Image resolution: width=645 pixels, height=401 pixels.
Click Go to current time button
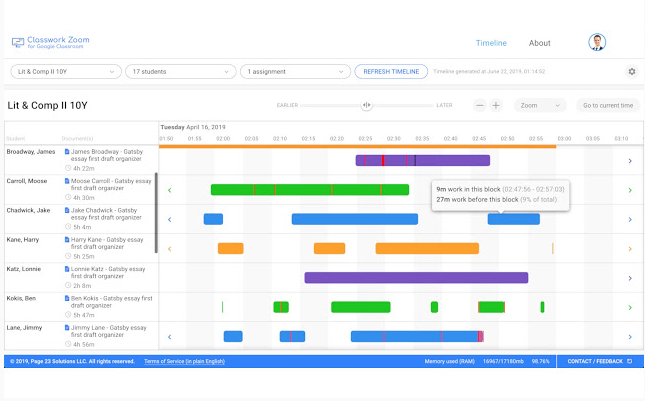pyautogui.click(x=608, y=105)
